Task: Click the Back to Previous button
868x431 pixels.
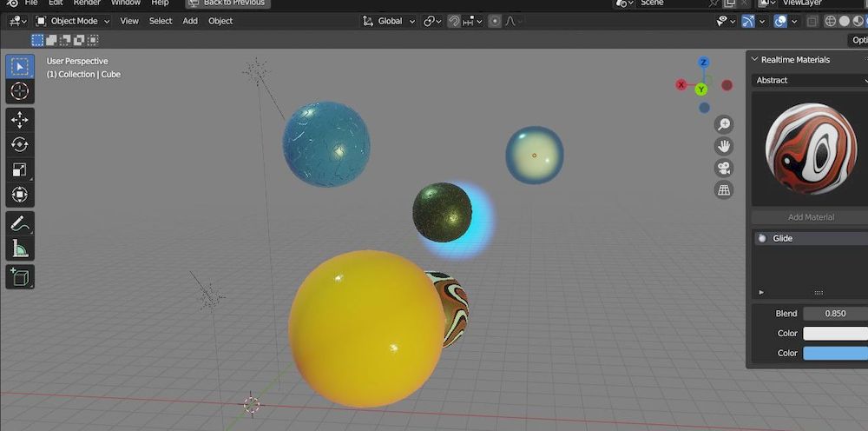Action: click(x=229, y=3)
